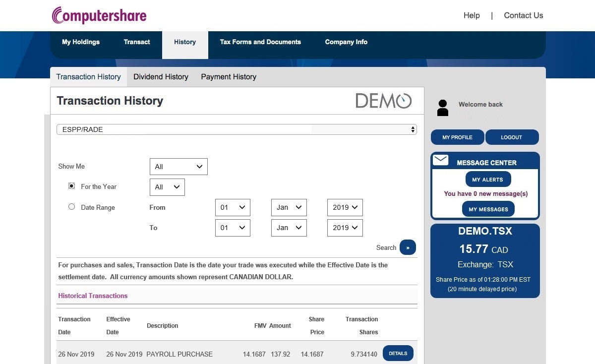Open the My Holdings menu

click(x=81, y=42)
